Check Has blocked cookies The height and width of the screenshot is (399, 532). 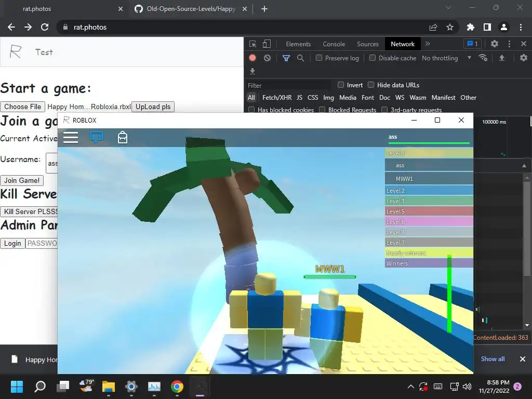251,110
